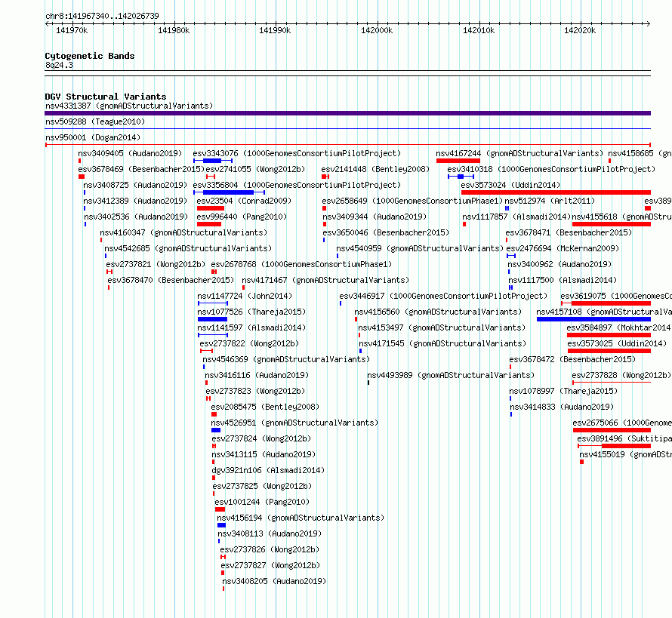Viewport: 672px width, 618px height.
Task: Click the nsv512974 (Arlt2011) label
Action: pyautogui.click(x=550, y=201)
